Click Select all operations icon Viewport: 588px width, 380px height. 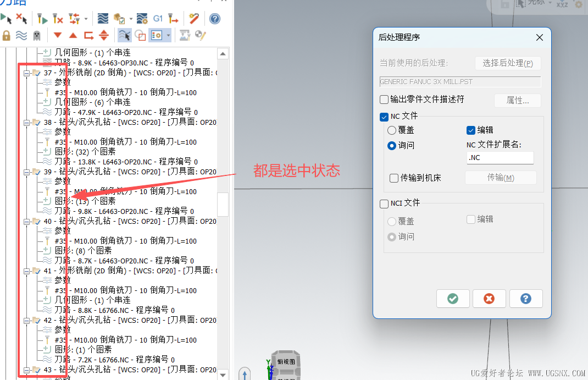[x=6, y=18]
